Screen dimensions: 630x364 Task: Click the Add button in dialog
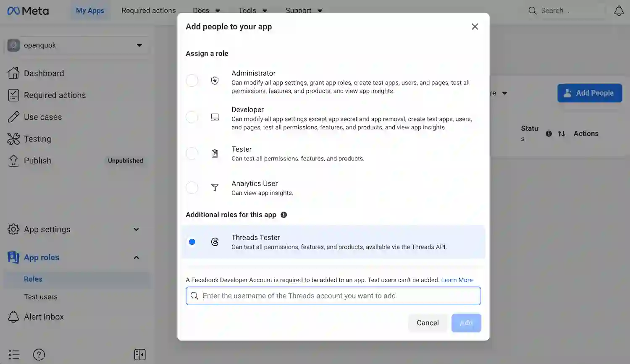[x=466, y=323]
